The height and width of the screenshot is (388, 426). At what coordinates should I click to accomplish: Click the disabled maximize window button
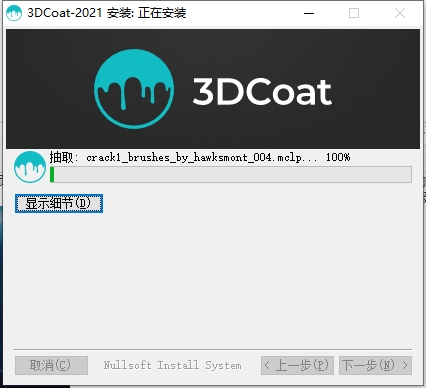pyautogui.click(x=354, y=13)
